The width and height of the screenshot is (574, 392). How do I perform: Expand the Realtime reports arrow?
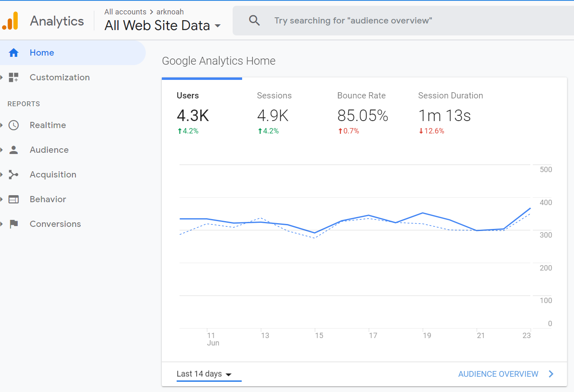click(x=2, y=125)
